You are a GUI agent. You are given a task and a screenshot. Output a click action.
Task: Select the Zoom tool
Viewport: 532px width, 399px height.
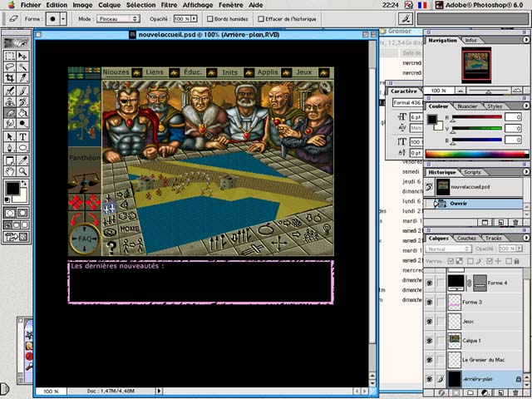(x=22, y=171)
